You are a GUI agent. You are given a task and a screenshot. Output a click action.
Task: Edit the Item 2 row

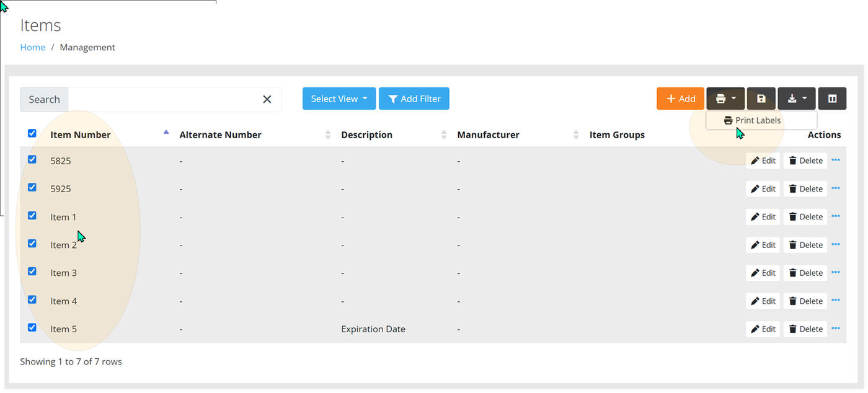tap(763, 245)
